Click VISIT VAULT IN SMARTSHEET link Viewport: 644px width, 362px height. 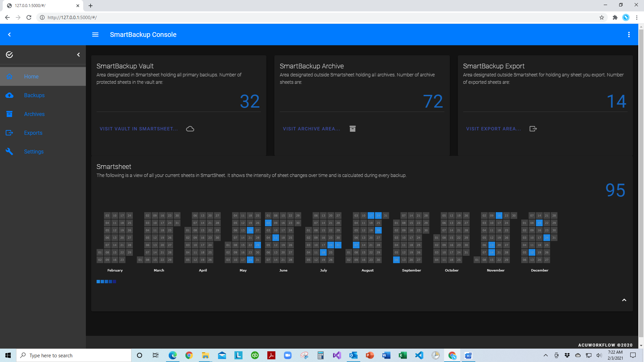click(x=139, y=129)
